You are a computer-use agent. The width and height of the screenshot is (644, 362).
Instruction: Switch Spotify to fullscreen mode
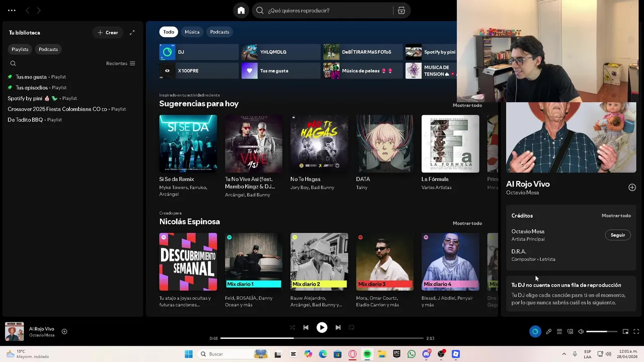pos(636,332)
